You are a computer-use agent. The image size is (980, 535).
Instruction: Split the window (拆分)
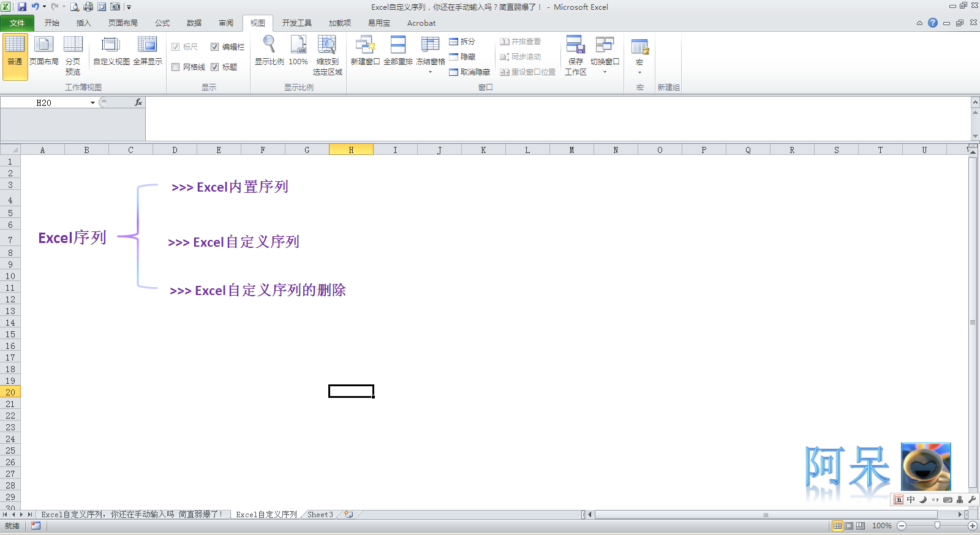point(462,42)
